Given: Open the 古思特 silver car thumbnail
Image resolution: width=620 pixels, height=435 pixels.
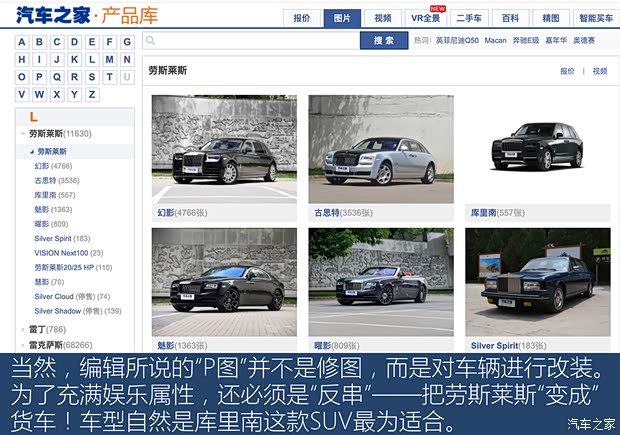Looking at the screenshot, I should (x=381, y=149).
